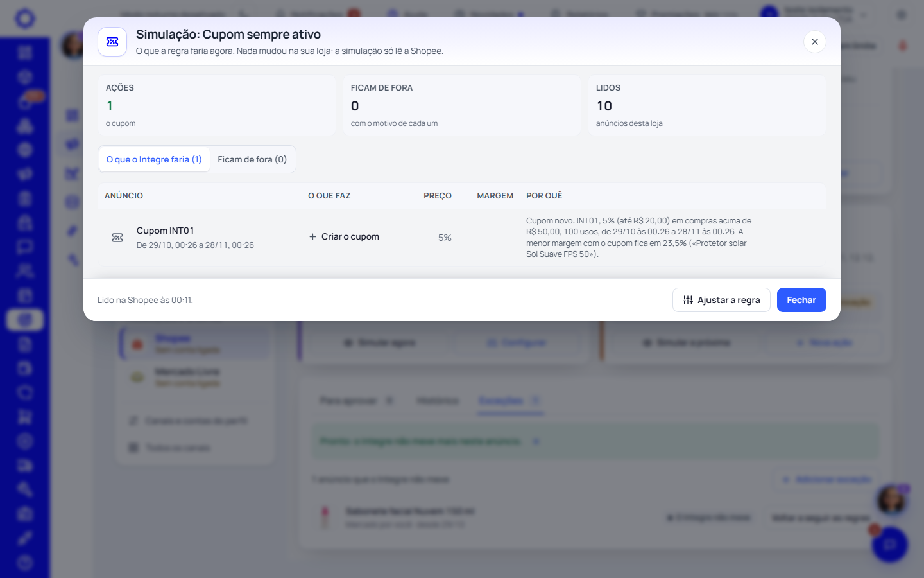Click the 'anúncios desta loja' caption
This screenshot has height=578, width=924.
coord(629,123)
